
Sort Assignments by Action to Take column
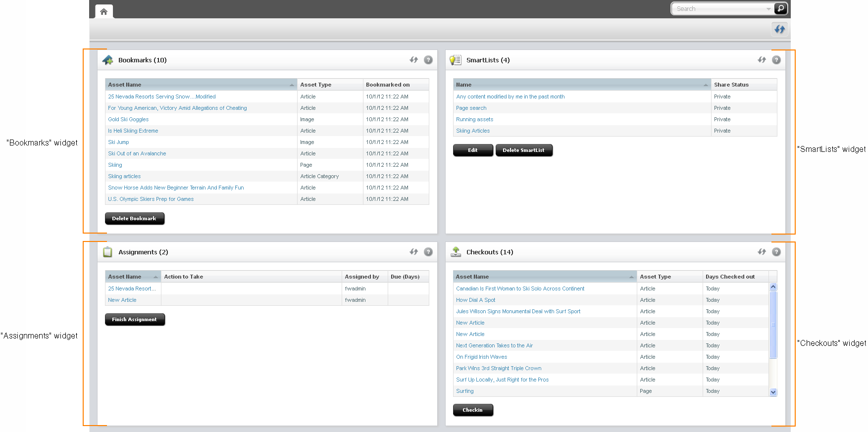click(x=252, y=277)
